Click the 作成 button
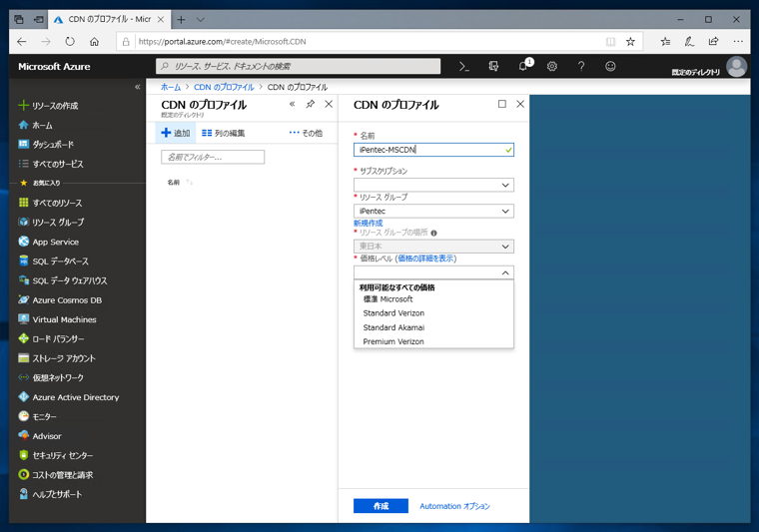 tap(380, 506)
